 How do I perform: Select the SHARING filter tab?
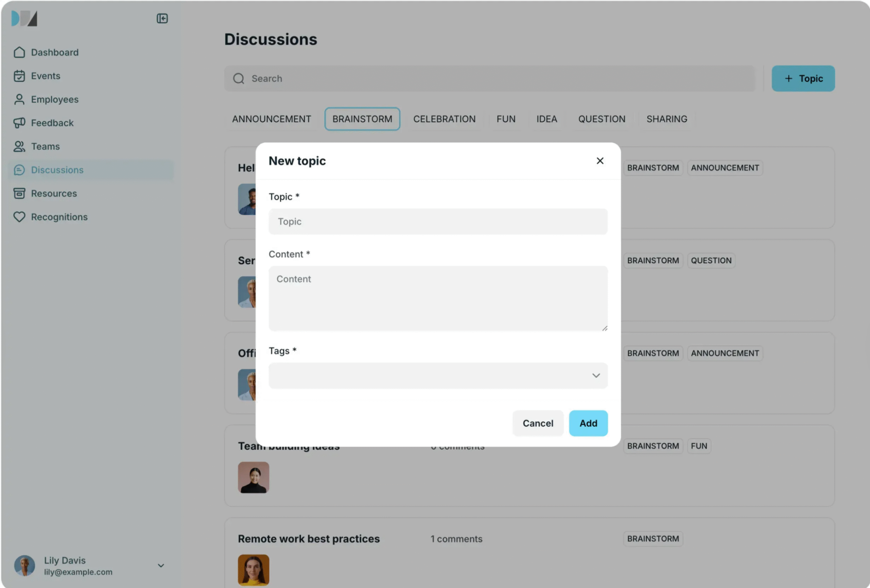click(666, 119)
